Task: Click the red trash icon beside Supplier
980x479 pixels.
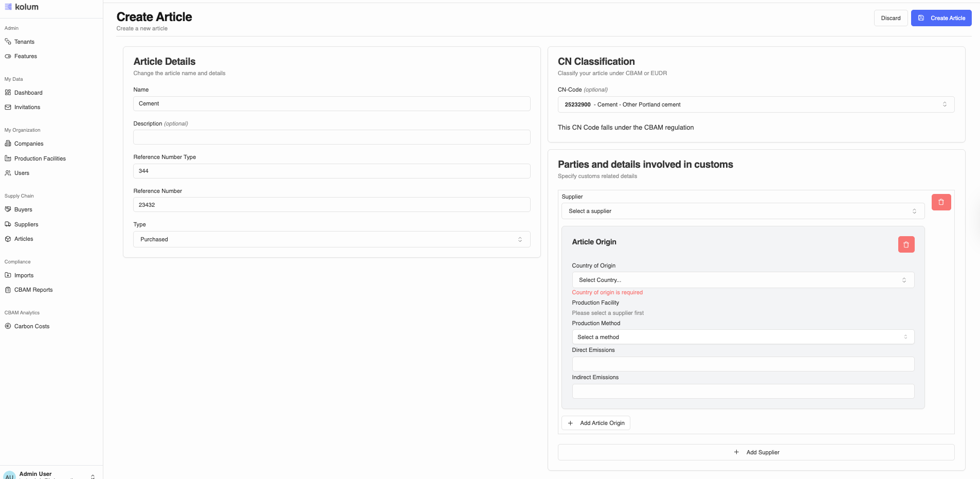Action: [941, 202]
